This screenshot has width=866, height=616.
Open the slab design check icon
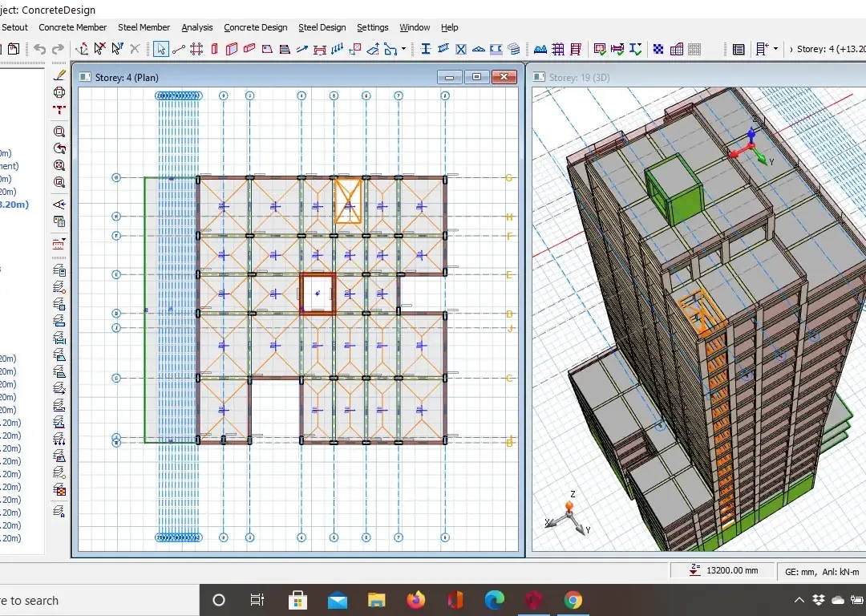(x=635, y=49)
